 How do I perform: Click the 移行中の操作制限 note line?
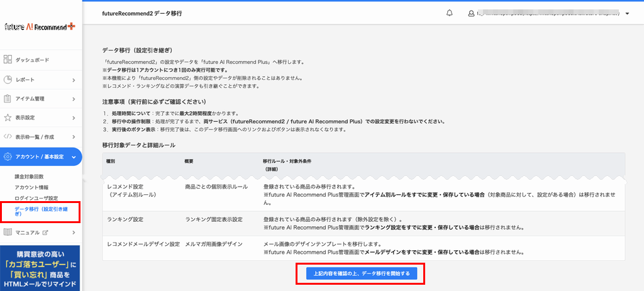tap(274, 121)
